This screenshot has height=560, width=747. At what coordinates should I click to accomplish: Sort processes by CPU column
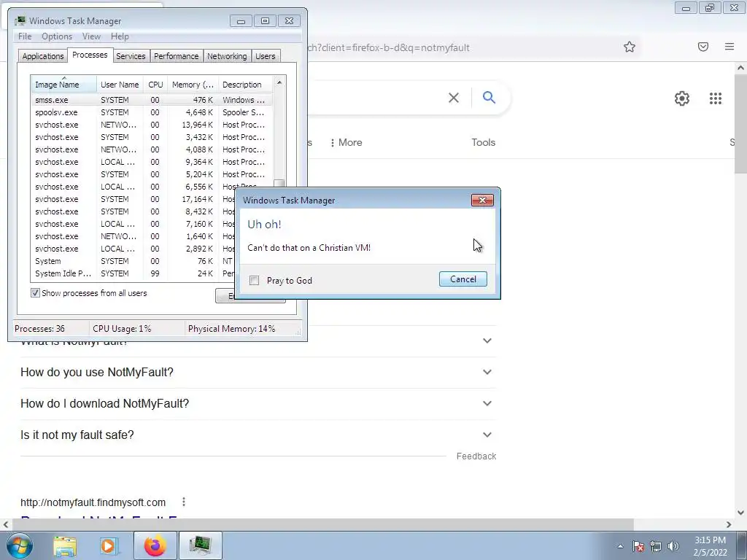click(x=155, y=85)
